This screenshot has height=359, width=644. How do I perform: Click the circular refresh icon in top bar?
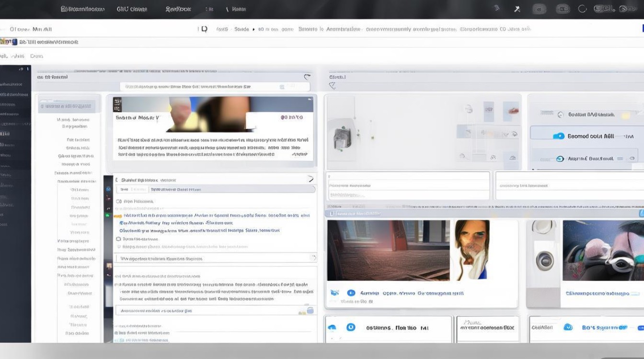click(583, 9)
